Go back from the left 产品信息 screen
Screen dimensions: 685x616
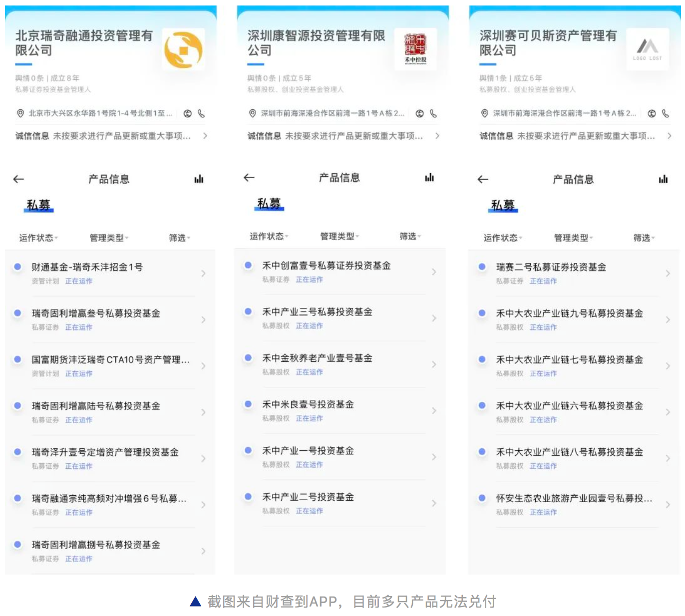click(18, 179)
